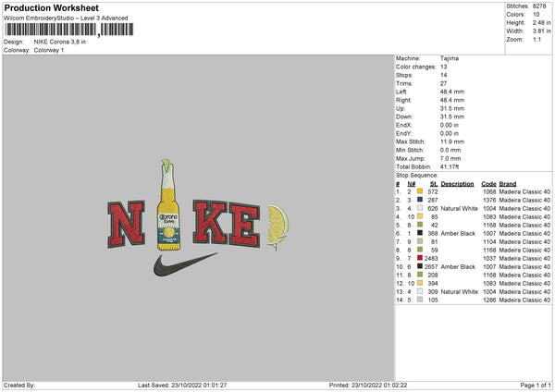Select the yellow swatch in stop 1
Screen dimensions: 555x392
pos(419,191)
